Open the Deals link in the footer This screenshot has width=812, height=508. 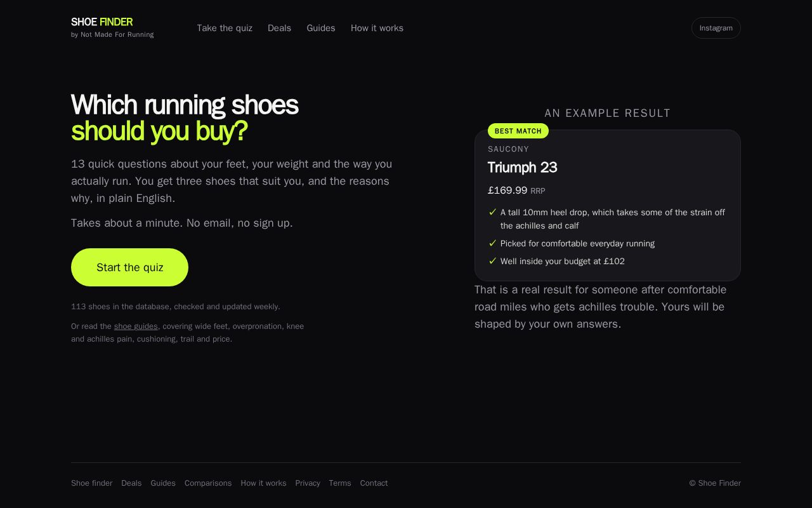click(131, 483)
